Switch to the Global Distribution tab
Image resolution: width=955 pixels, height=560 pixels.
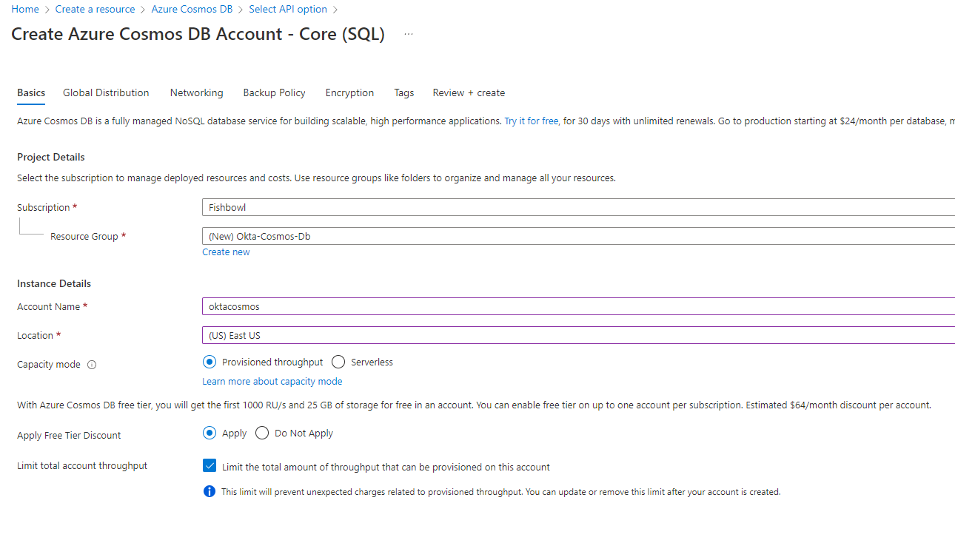pyautogui.click(x=106, y=93)
